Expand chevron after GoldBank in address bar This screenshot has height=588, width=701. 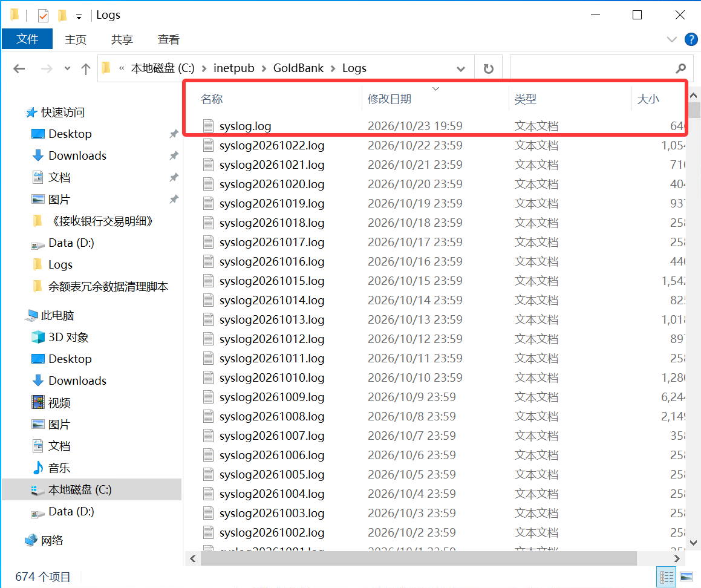[333, 68]
